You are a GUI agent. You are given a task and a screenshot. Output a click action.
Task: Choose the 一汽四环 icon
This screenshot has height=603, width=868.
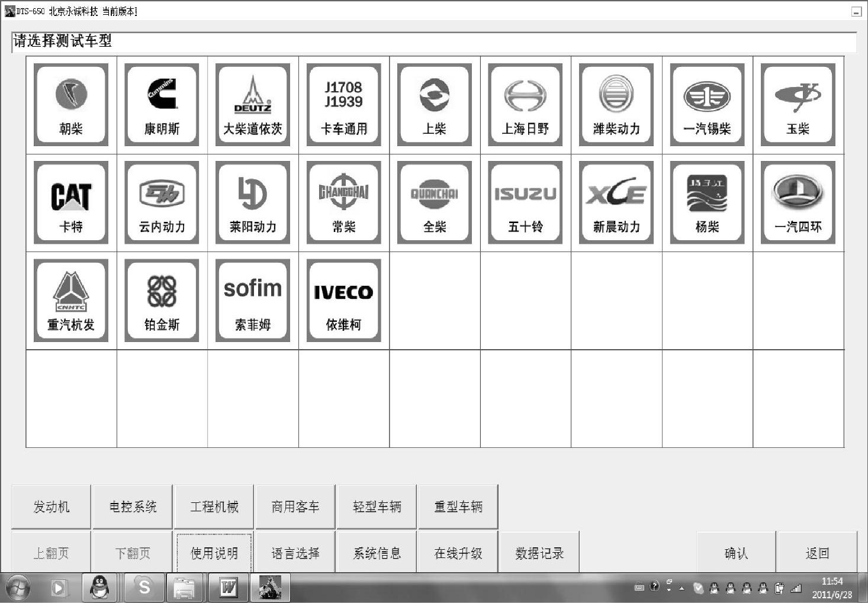tap(798, 202)
